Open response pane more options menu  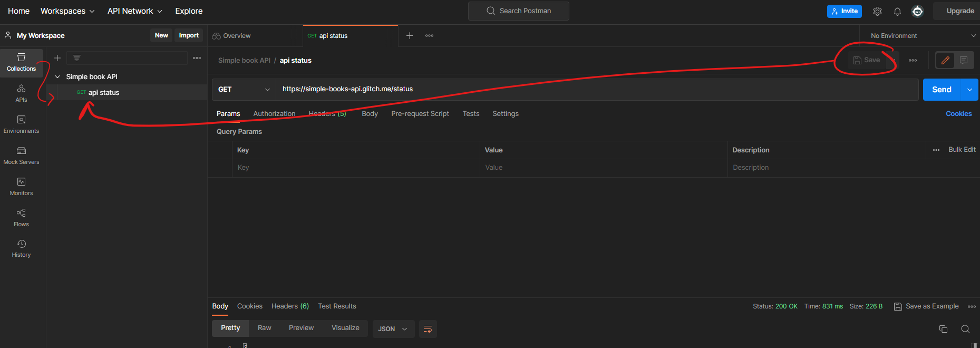coord(972,306)
